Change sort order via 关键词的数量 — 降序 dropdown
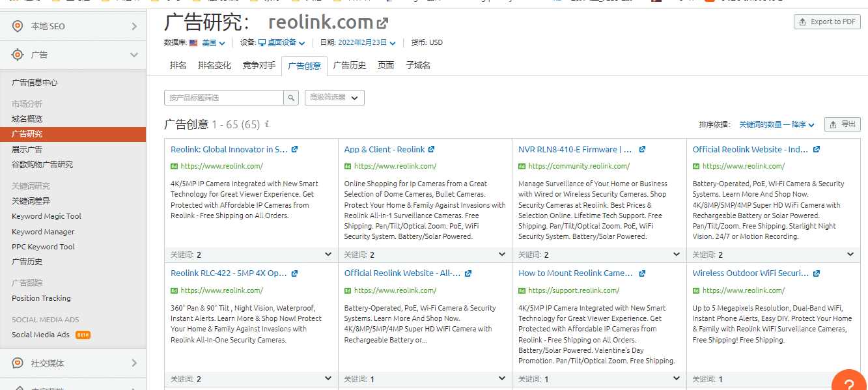This screenshot has width=868, height=390. click(x=777, y=124)
